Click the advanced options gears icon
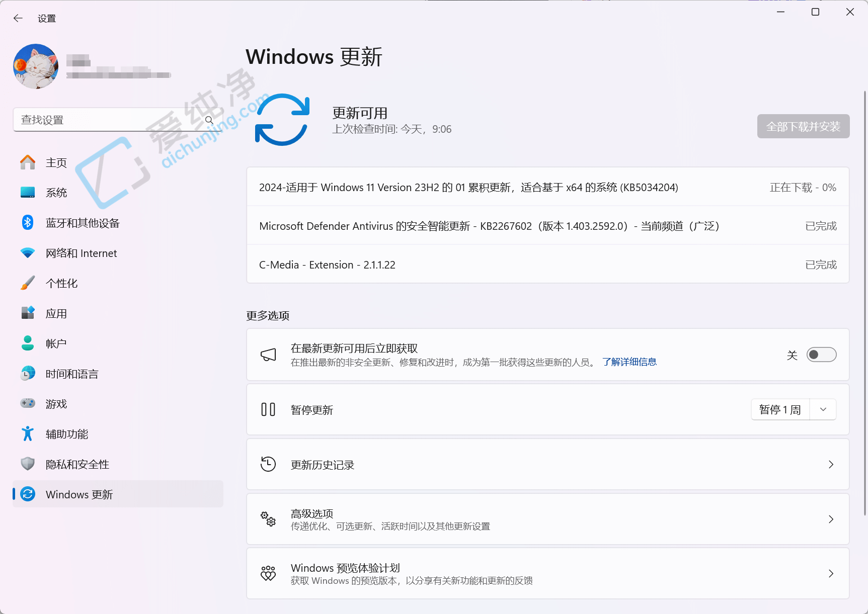The height and width of the screenshot is (614, 868). coord(268,519)
